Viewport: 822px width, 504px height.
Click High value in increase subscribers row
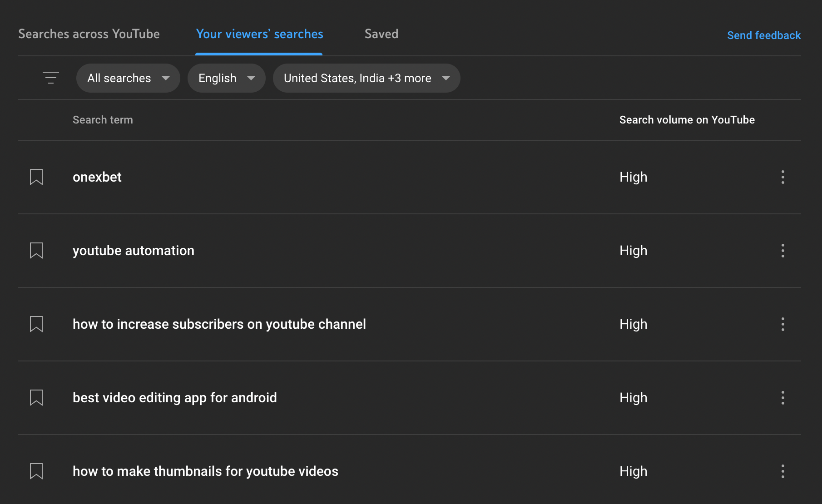coord(634,324)
